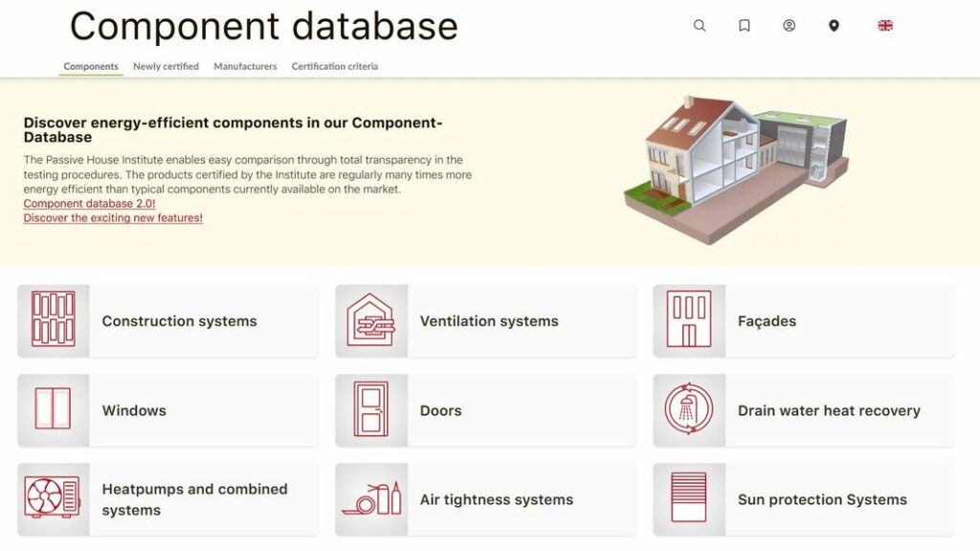
Task: Open the Windows category card
Action: [x=167, y=410]
